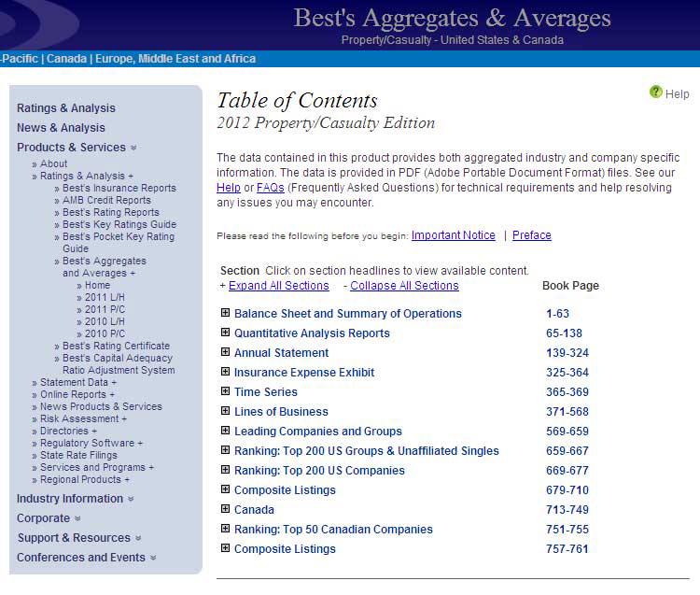Open the Quantitative Analysis Reports section
The width and height of the screenshot is (700, 595).
[312, 333]
